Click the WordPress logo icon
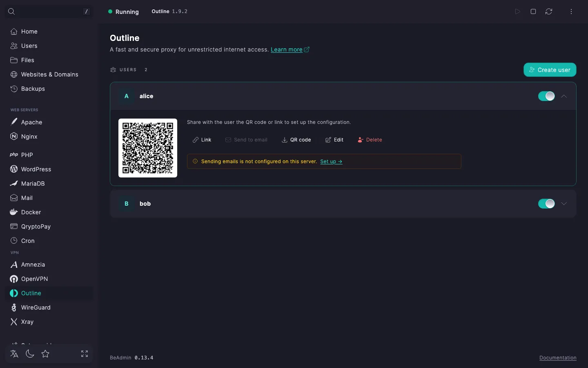This screenshot has height=368, width=588. click(14, 169)
